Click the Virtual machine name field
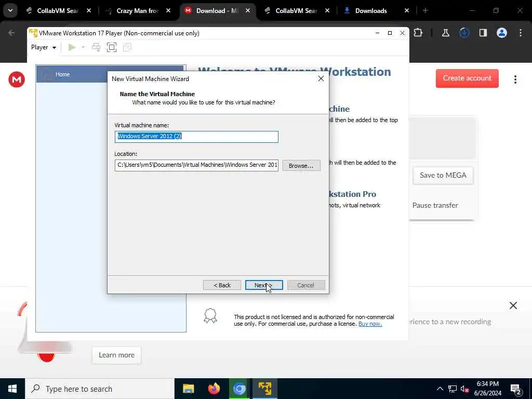Image resolution: width=532 pixels, height=399 pixels. click(196, 137)
